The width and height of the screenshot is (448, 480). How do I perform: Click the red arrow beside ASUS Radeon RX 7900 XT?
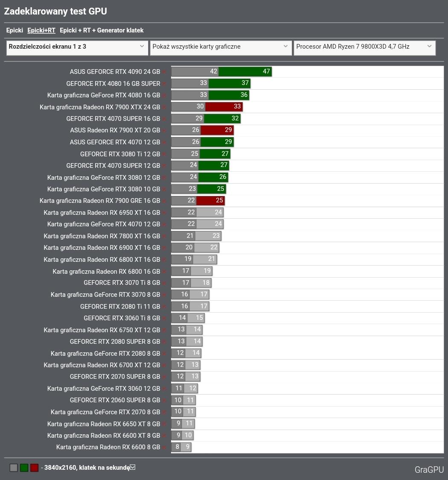click(x=164, y=130)
